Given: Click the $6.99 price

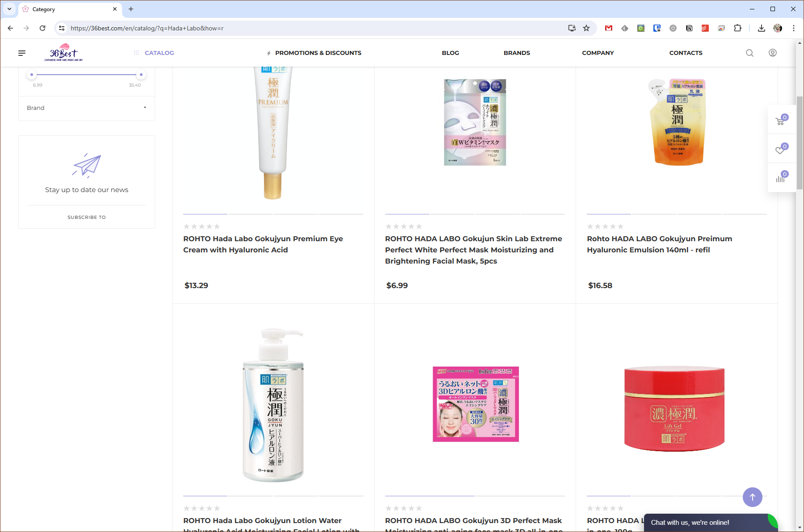Looking at the screenshot, I should (x=397, y=285).
